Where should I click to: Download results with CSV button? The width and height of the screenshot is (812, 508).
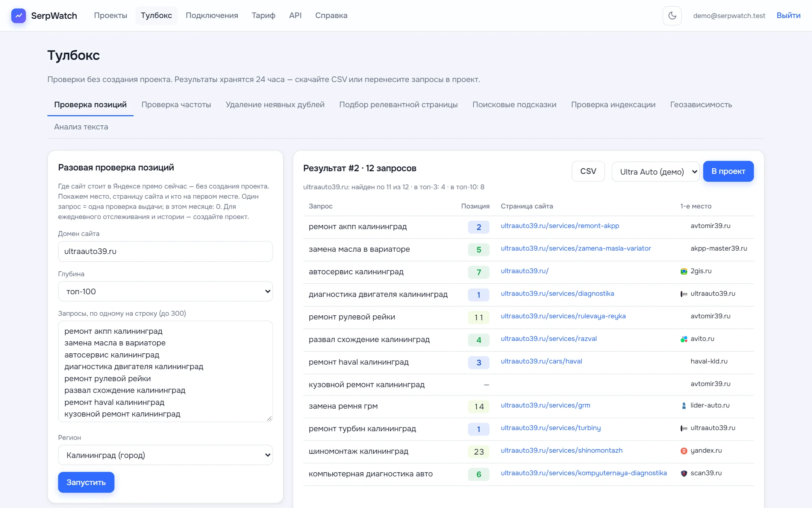click(588, 171)
